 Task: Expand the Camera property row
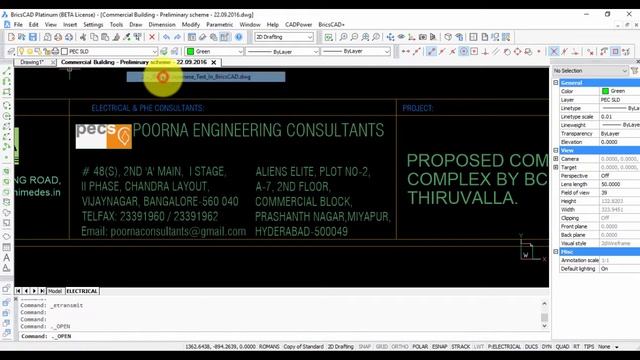coord(556,159)
